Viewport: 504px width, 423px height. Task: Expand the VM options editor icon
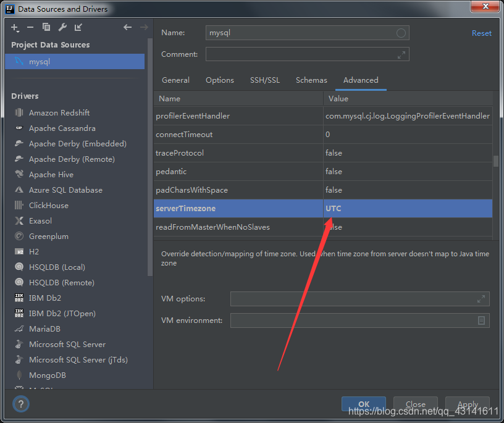click(x=481, y=299)
